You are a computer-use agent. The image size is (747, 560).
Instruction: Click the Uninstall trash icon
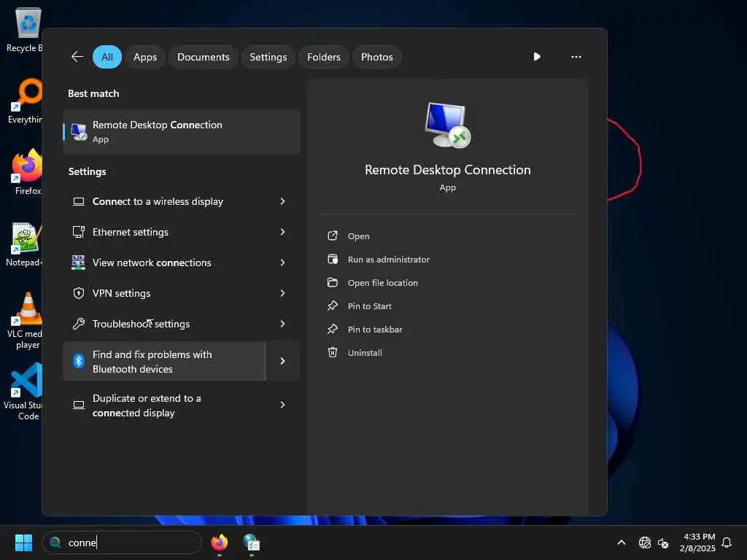(x=333, y=352)
